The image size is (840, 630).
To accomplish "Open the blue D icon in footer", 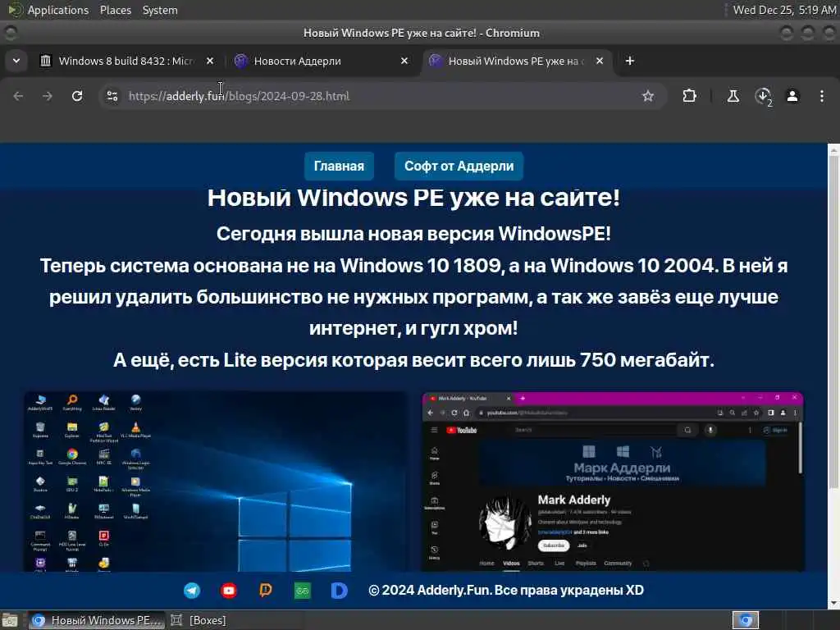I will coord(339,591).
